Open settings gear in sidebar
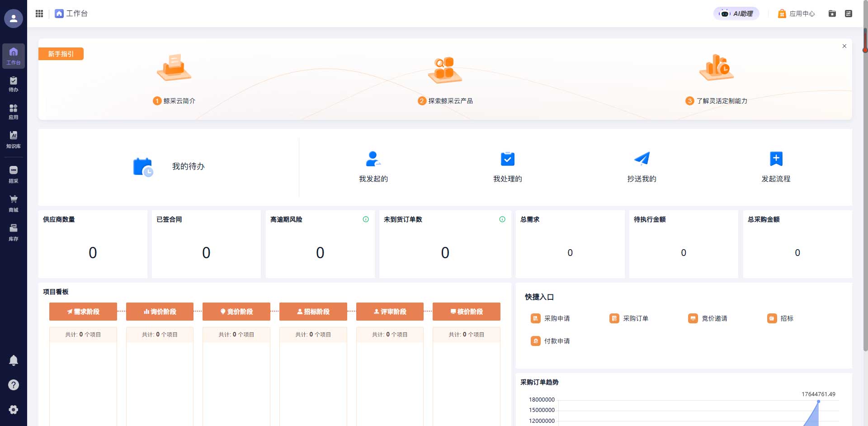This screenshot has width=868, height=426. (14, 410)
